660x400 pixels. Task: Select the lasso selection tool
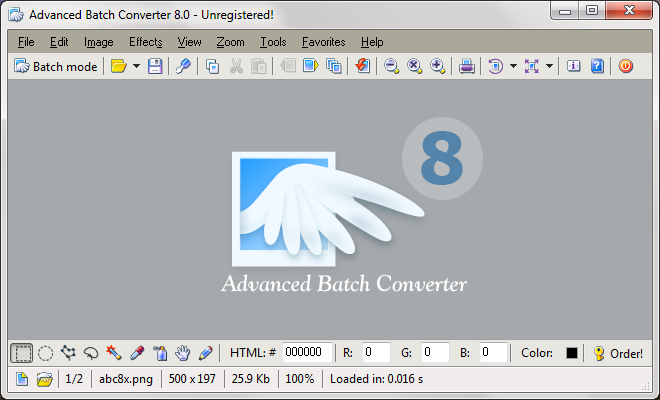coord(91,353)
